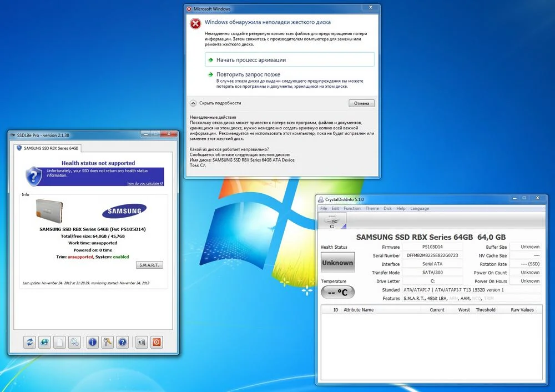
Task: Click the Interface value Serial ATA
Action: [432, 264]
